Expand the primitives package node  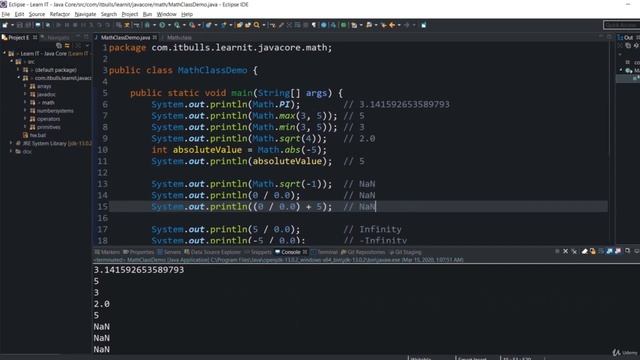tap(25, 127)
